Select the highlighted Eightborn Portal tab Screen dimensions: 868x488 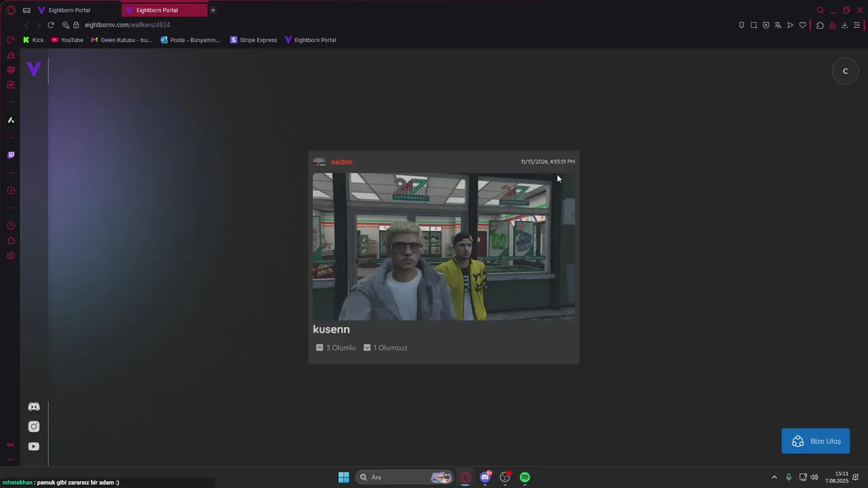[x=165, y=10]
